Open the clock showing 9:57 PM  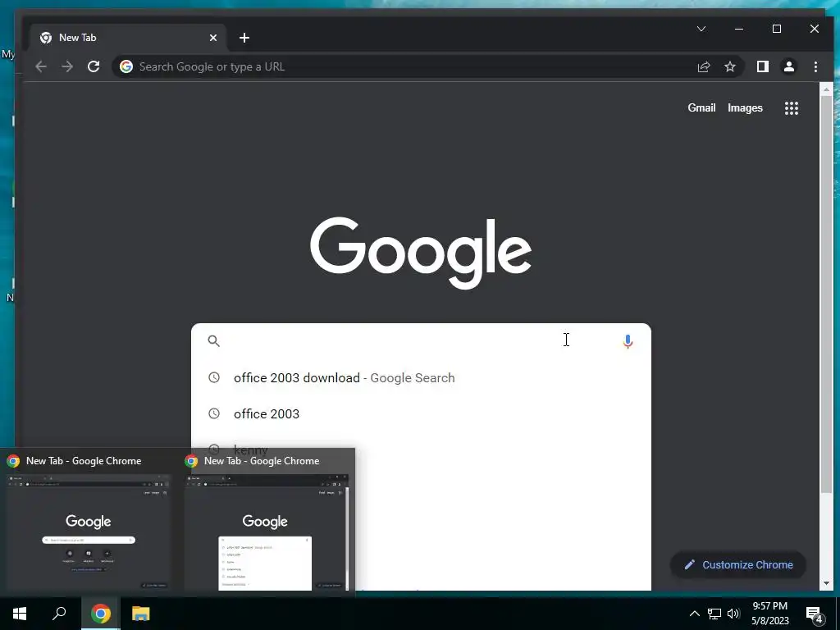(x=769, y=614)
